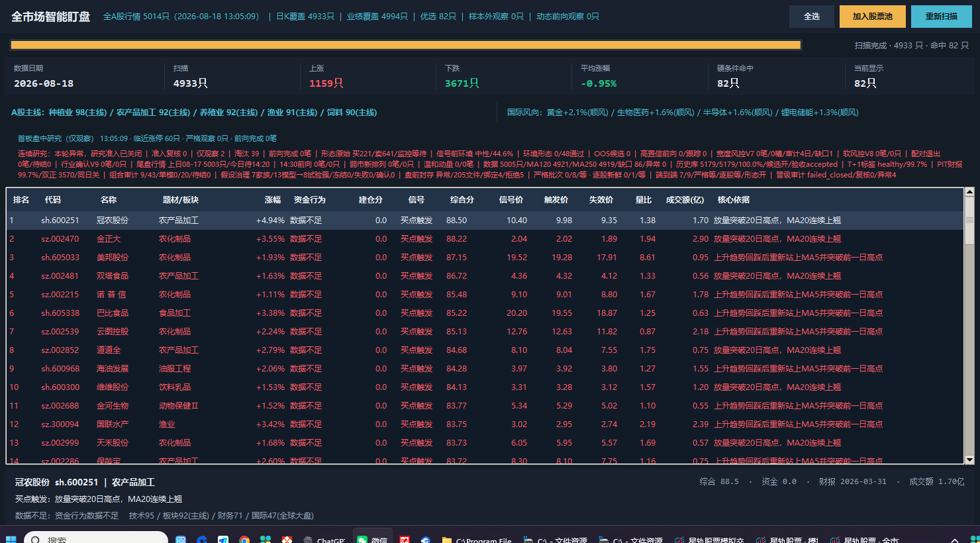Click the 国际风向 summary line

[683, 113]
